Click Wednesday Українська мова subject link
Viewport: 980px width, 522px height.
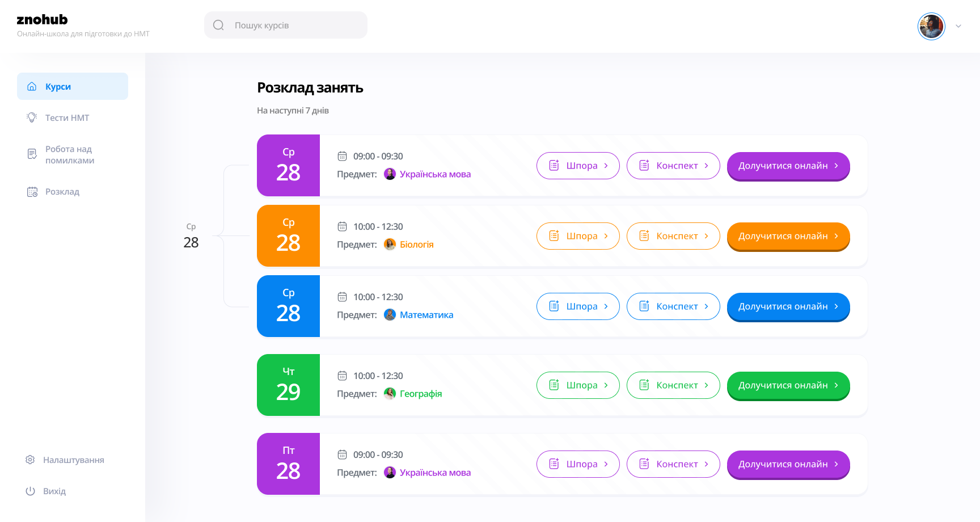pos(435,174)
